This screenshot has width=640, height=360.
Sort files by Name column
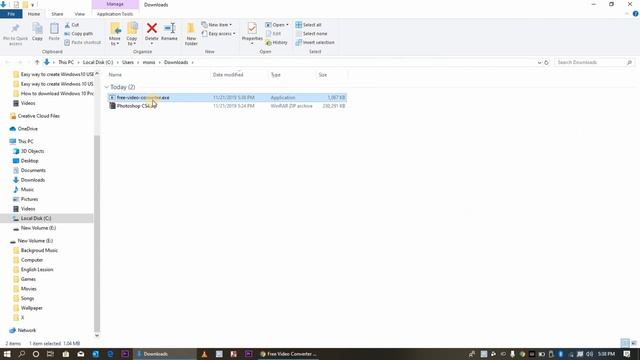(115, 75)
